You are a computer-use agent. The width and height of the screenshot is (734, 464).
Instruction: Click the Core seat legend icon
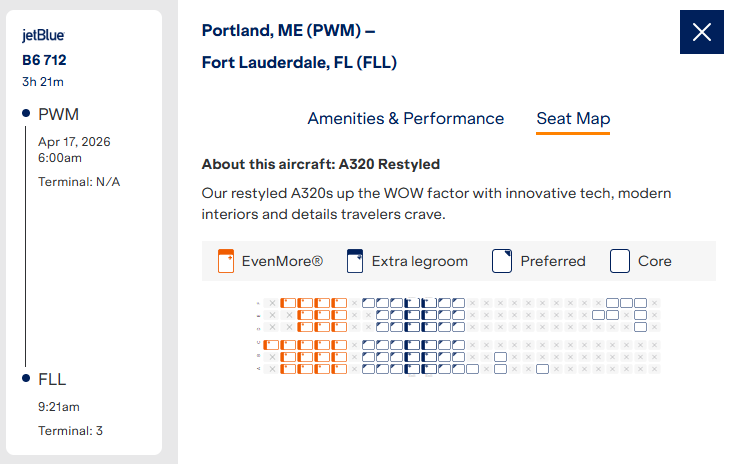(620, 261)
